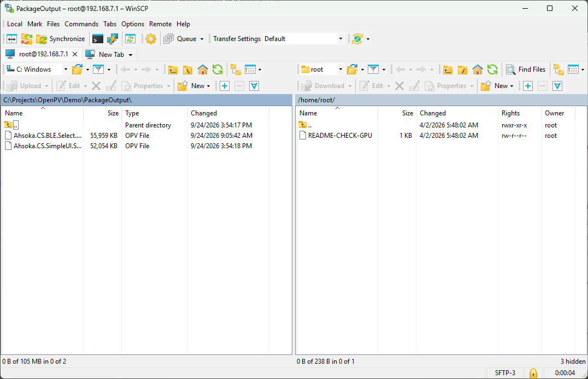Click the remote path /home/root/
Image resolution: width=588 pixels, height=379 pixels.
pyautogui.click(x=316, y=100)
